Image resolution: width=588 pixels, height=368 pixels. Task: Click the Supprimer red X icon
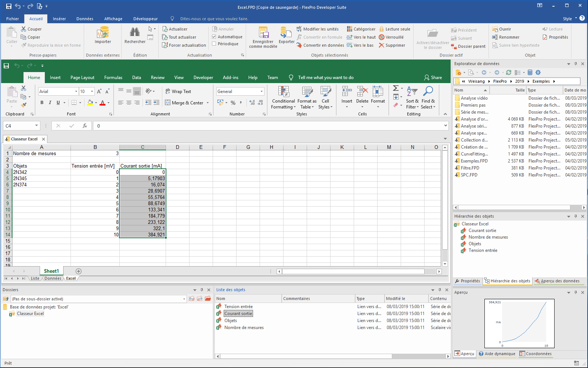(x=382, y=45)
